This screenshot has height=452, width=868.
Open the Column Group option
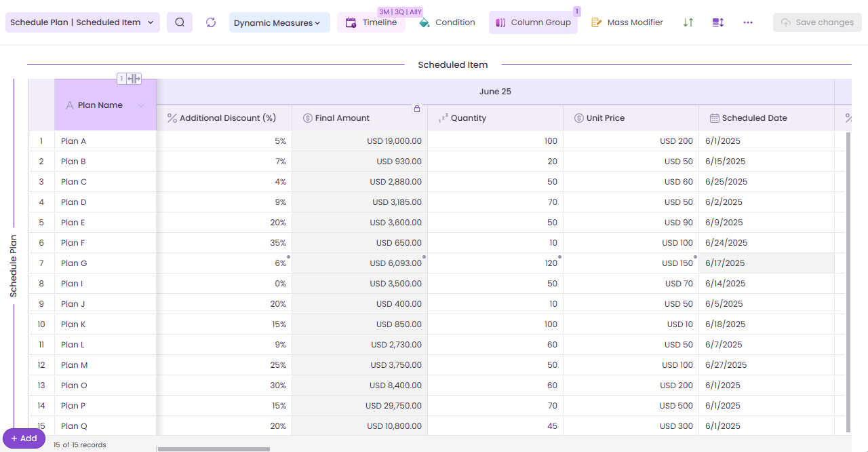tap(533, 22)
